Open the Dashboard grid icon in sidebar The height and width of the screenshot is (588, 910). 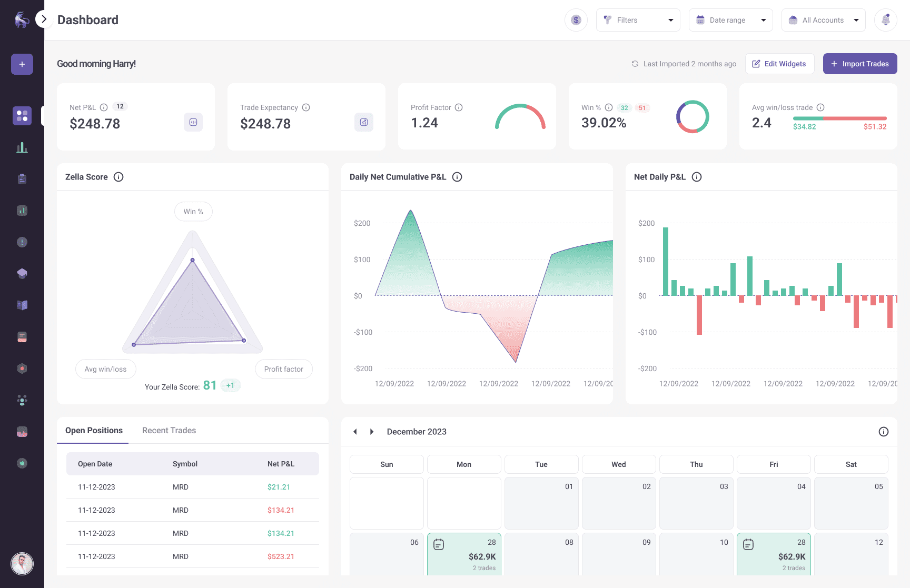coord(22,115)
